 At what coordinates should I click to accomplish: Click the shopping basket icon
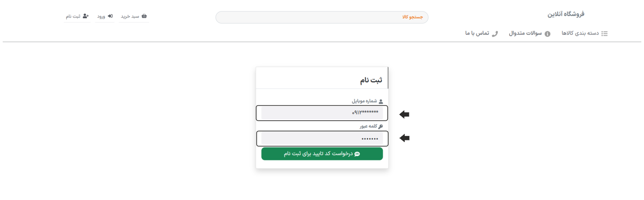(x=144, y=16)
